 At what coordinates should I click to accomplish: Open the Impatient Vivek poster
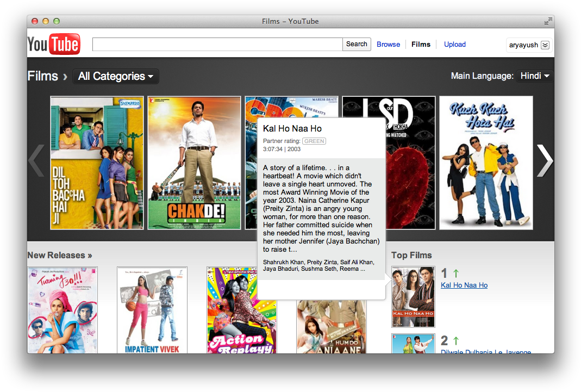[x=152, y=310]
